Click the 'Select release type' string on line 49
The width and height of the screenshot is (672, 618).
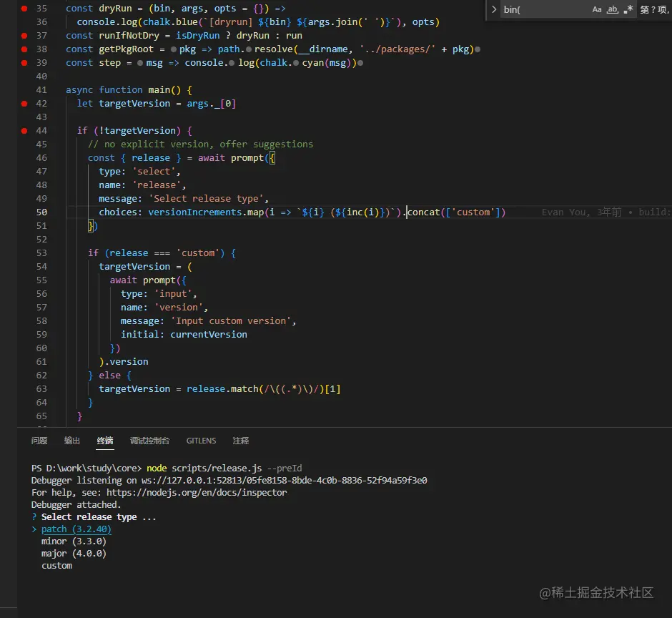click(x=206, y=199)
